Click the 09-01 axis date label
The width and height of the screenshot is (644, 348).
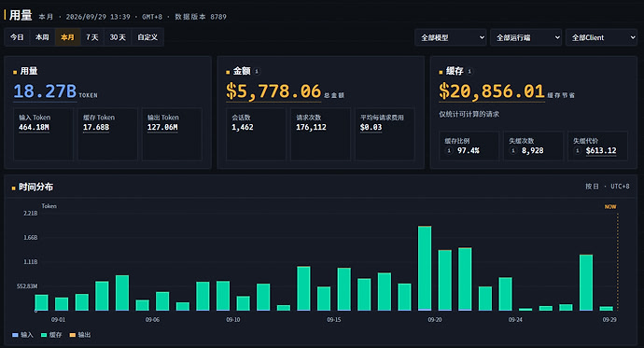(x=58, y=320)
